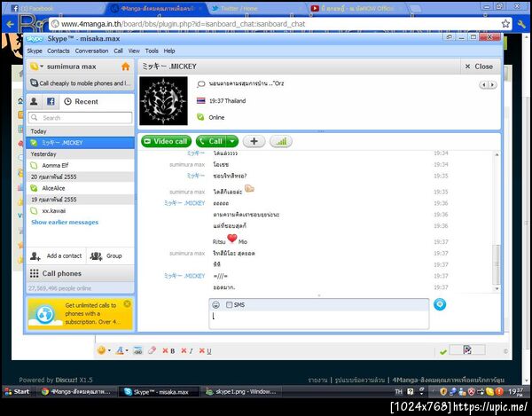Click green check mark in forum editor

click(442, 352)
